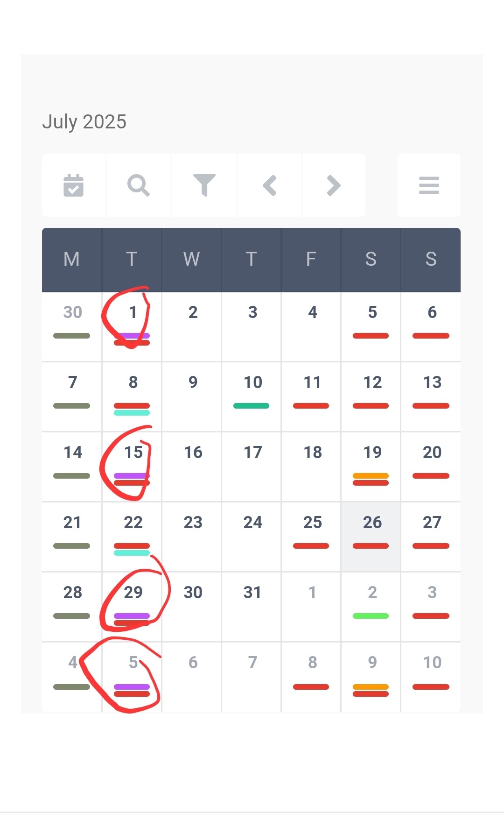Select July 29 in the calendar

click(132, 607)
